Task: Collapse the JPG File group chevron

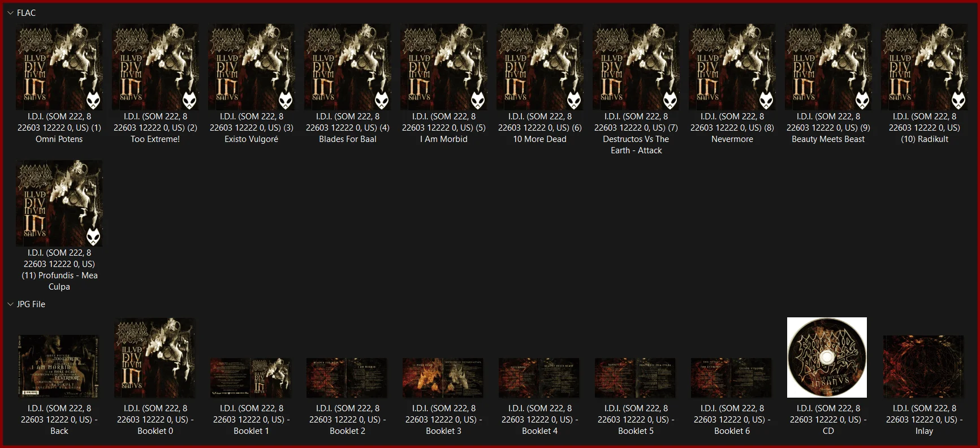Action: [x=10, y=304]
